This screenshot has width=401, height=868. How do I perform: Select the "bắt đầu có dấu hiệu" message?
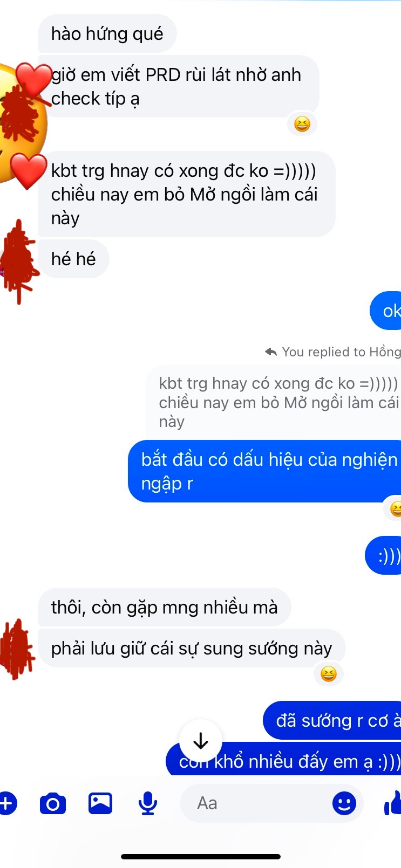coord(265,472)
